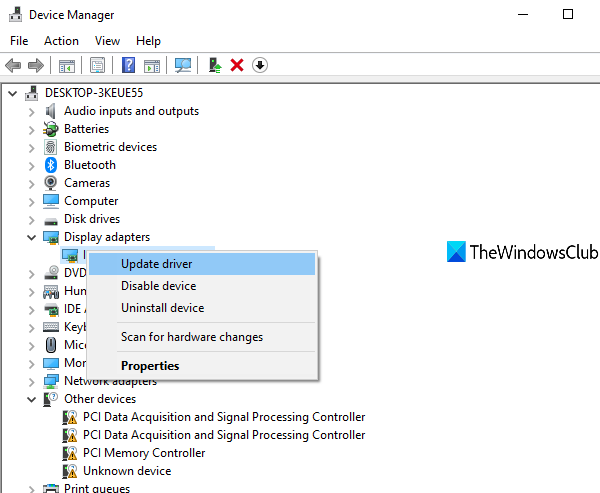Select PCI Memory Controller device

[x=144, y=453]
